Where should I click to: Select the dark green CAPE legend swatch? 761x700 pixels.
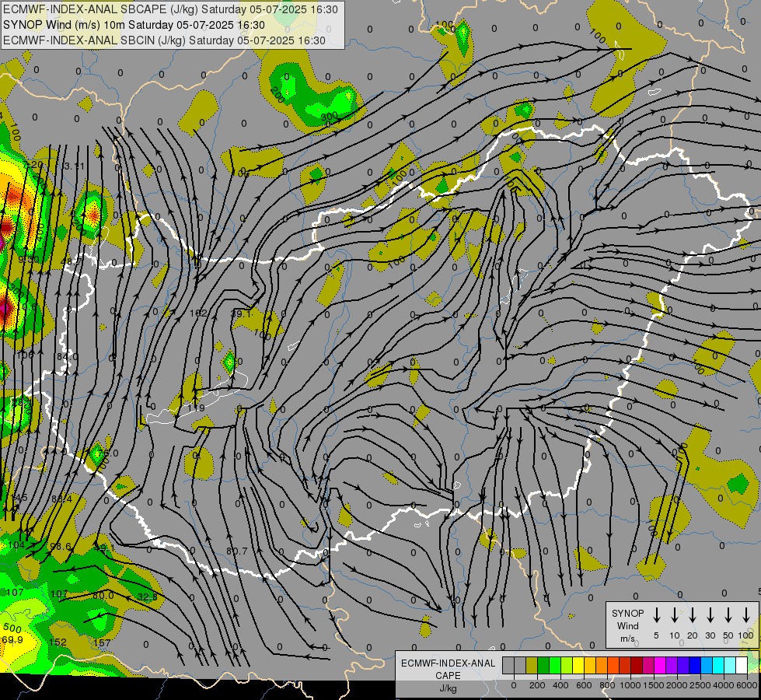(x=543, y=665)
